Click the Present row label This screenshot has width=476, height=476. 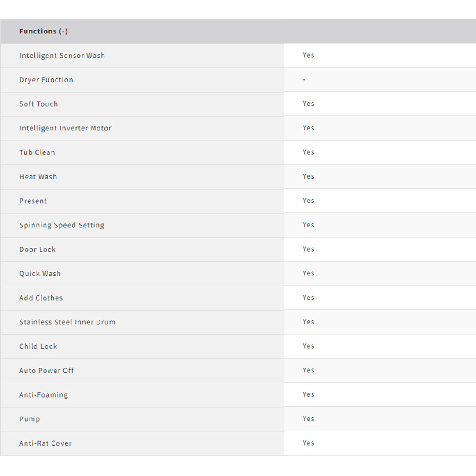coord(33,201)
